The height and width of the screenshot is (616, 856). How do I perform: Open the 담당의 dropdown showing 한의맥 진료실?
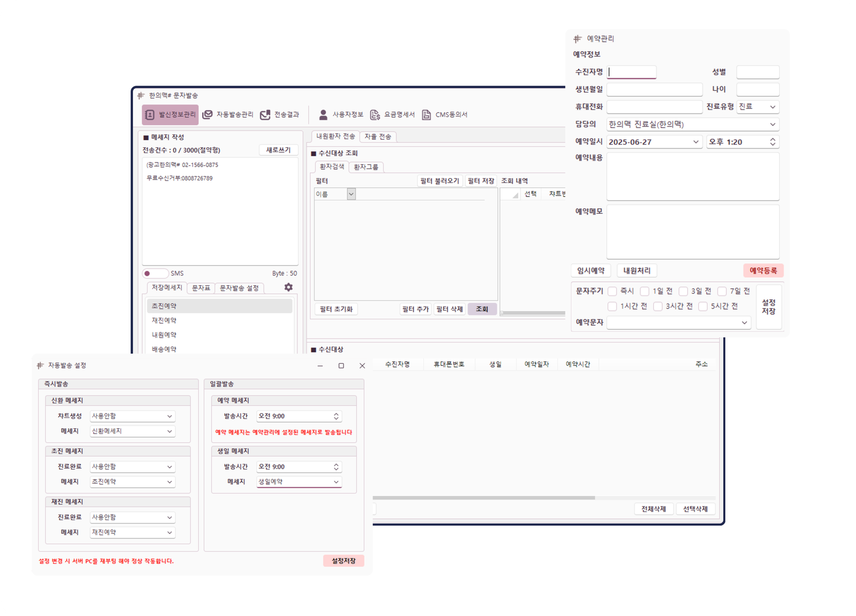693,124
